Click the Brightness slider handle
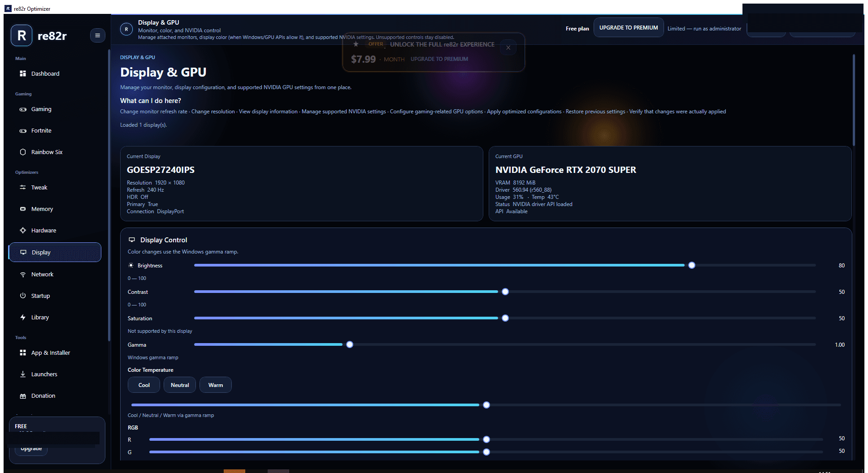868x473 pixels. pos(692,265)
